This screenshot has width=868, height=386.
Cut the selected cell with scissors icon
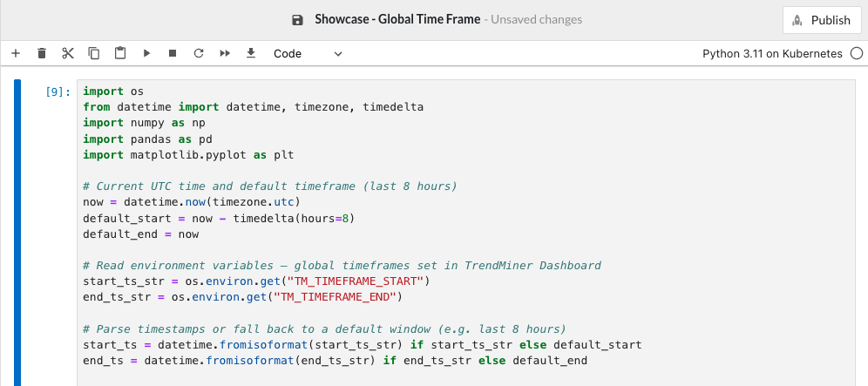click(67, 54)
